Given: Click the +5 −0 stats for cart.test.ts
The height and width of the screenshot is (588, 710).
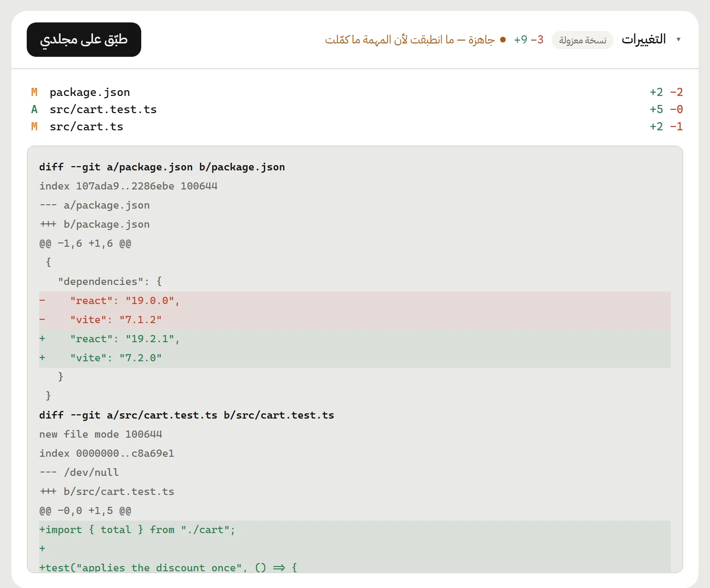Looking at the screenshot, I should click(666, 109).
